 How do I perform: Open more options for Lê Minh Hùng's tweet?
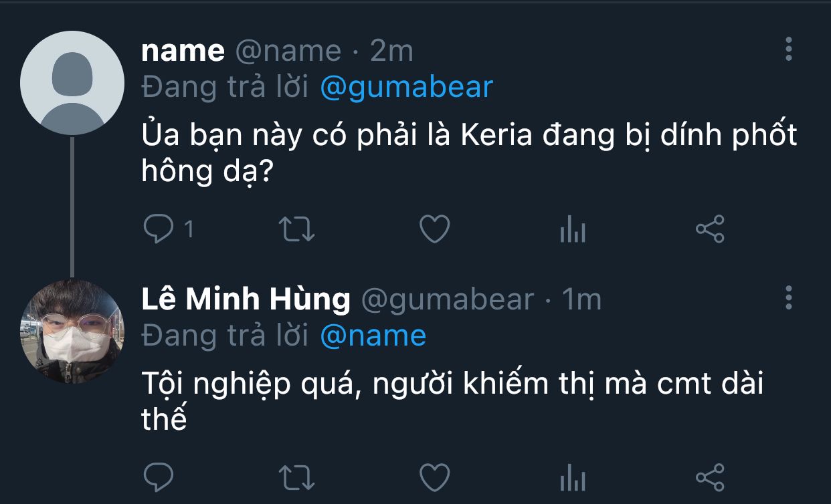coord(789,297)
